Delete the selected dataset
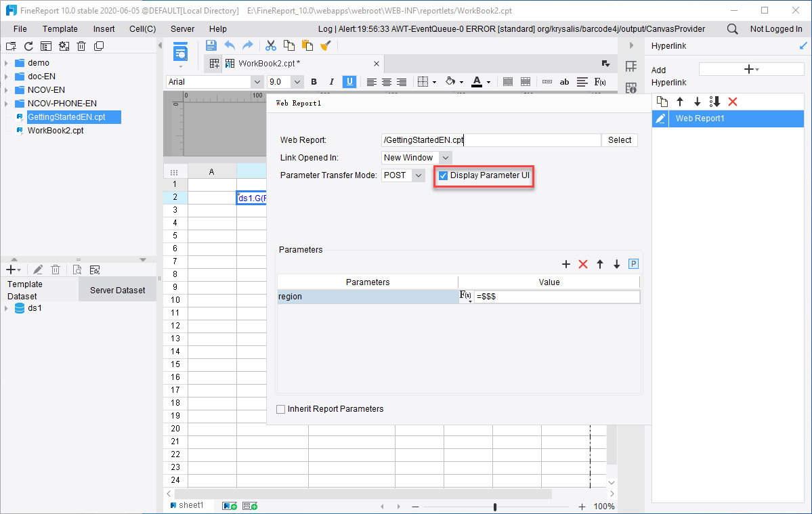Viewport: 812px width, 514px height. pyautogui.click(x=56, y=269)
